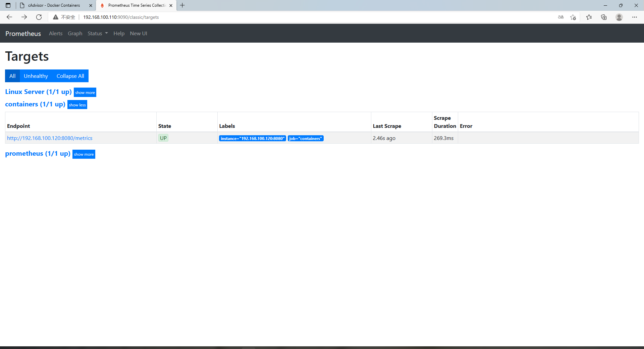Open the Graph page
This screenshot has width=644, height=349.
75,34
